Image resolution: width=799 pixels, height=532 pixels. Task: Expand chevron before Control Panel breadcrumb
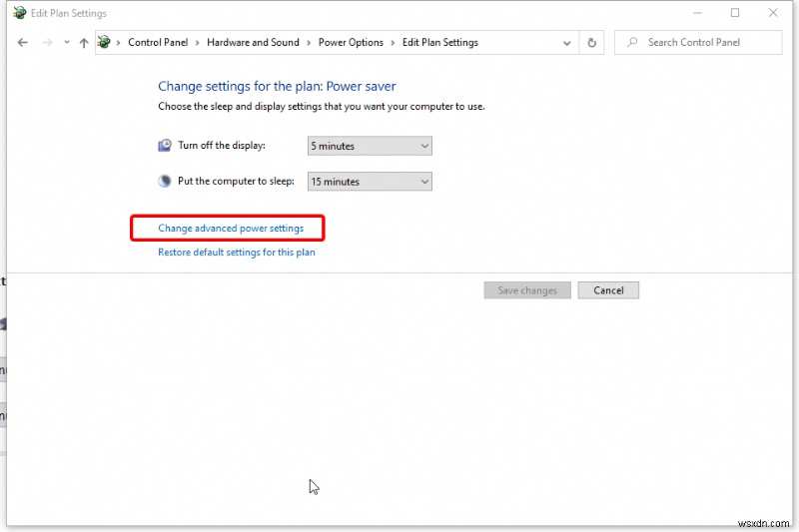(x=118, y=43)
